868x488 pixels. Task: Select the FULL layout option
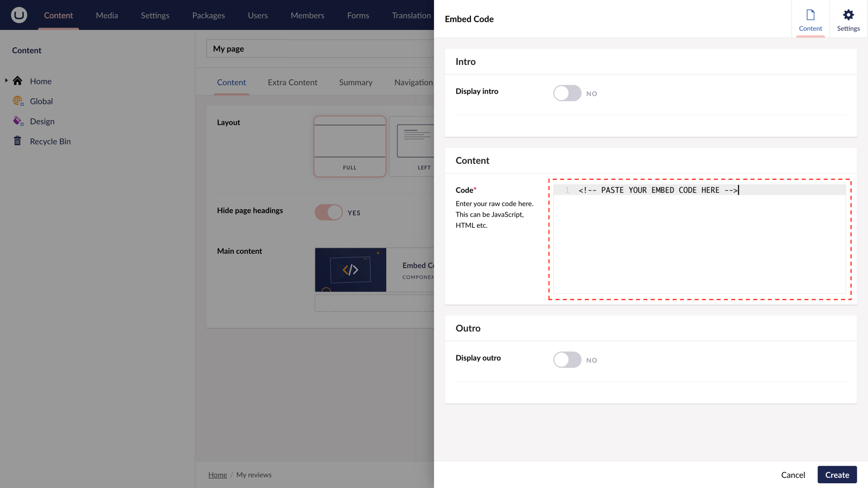click(x=349, y=146)
